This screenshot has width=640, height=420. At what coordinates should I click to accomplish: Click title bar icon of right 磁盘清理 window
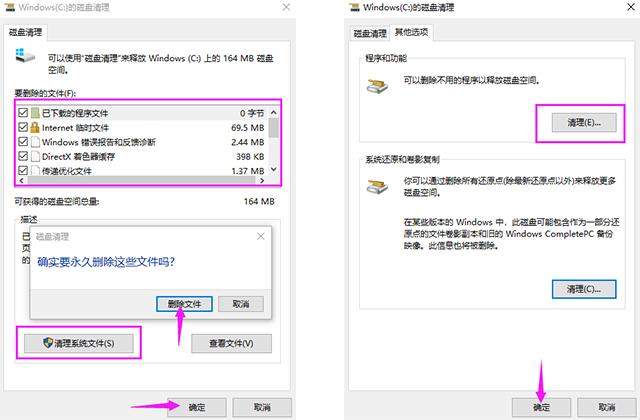pos(354,7)
